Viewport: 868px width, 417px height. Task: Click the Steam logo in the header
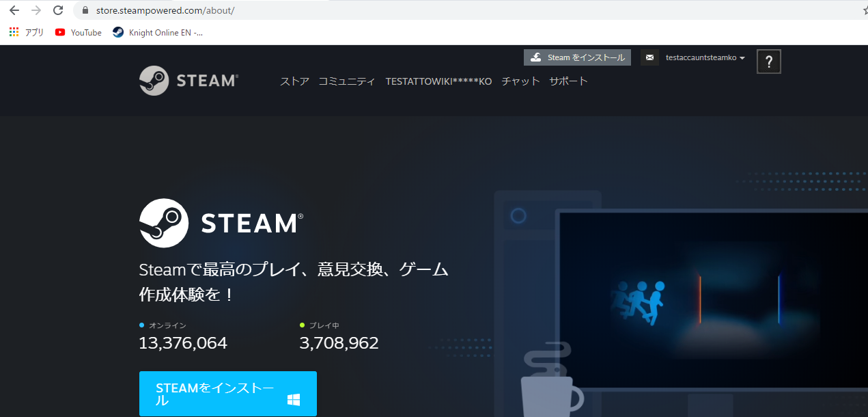pos(188,81)
